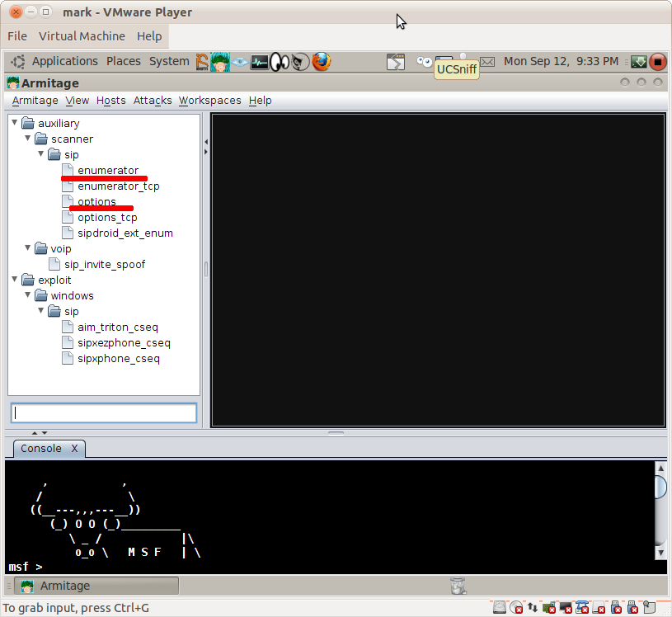
Task: Open the system monitor panel icon
Action: 259,62
